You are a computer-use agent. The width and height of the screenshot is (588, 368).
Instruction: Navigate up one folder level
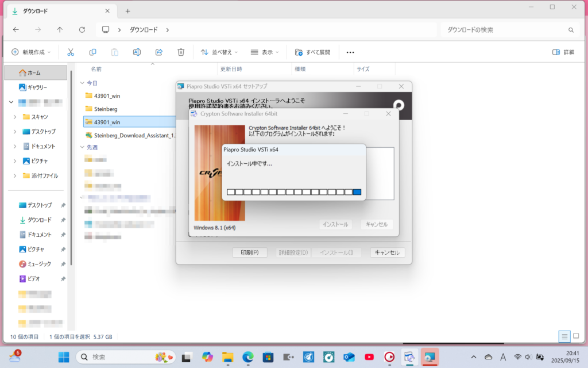[x=60, y=29]
